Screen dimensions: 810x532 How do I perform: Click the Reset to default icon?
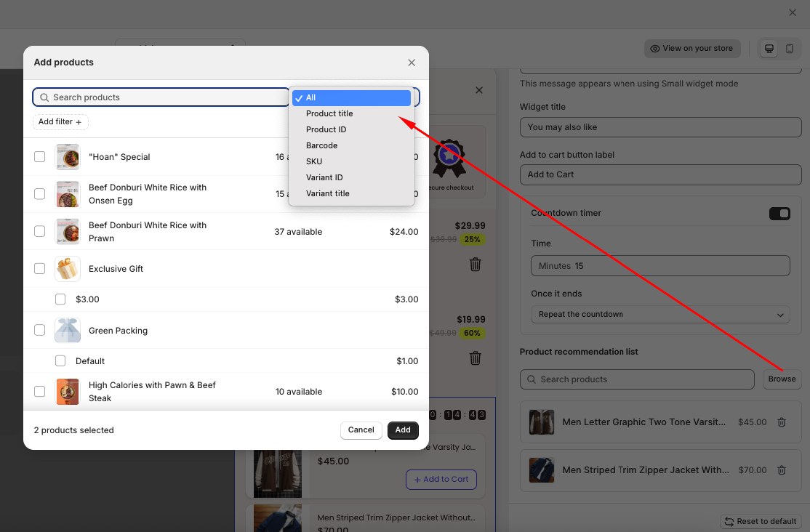[729, 522]
